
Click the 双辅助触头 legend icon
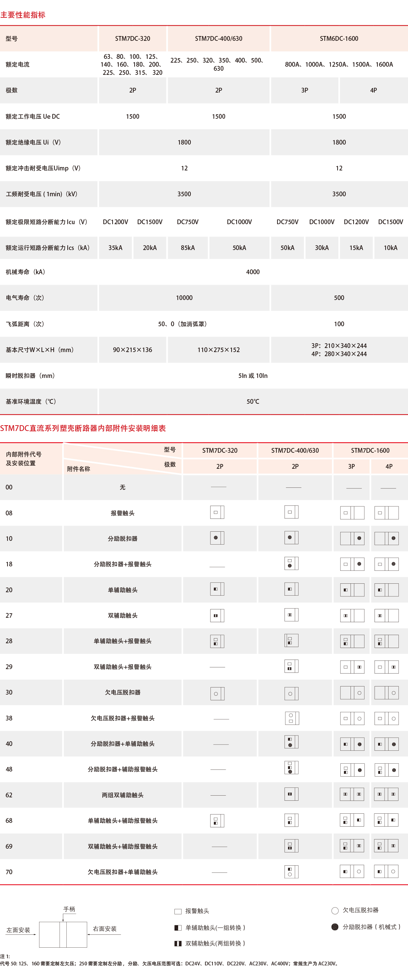pyautogui.click(x=177, y=944)
